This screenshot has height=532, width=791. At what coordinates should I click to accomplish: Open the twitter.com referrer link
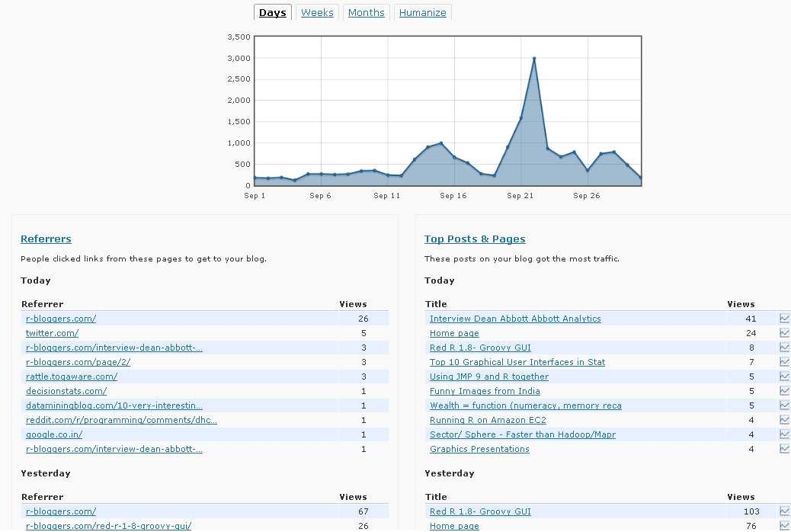(x=52, y=333)
